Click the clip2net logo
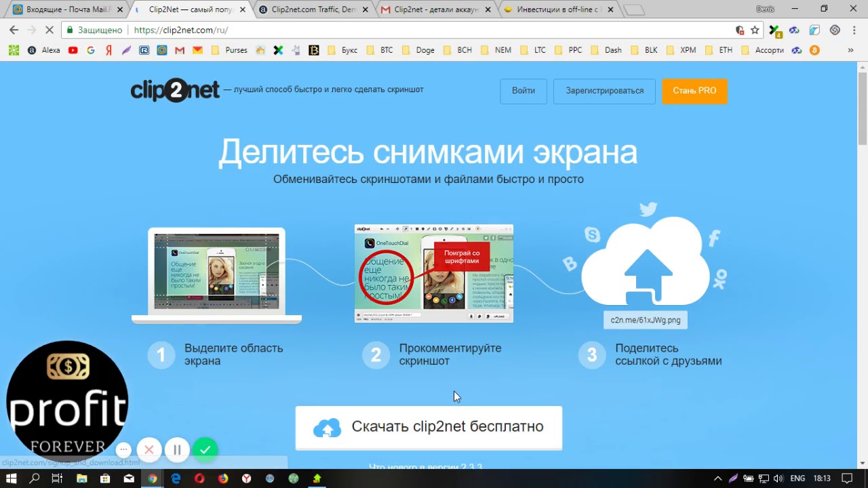 click(x=175, y=90)
